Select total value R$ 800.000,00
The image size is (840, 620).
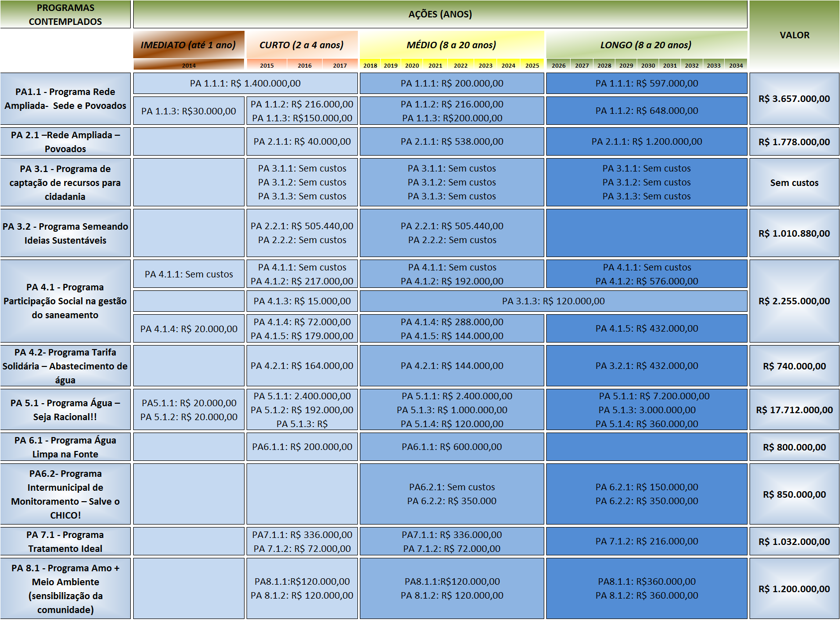[x=794, y=447]
